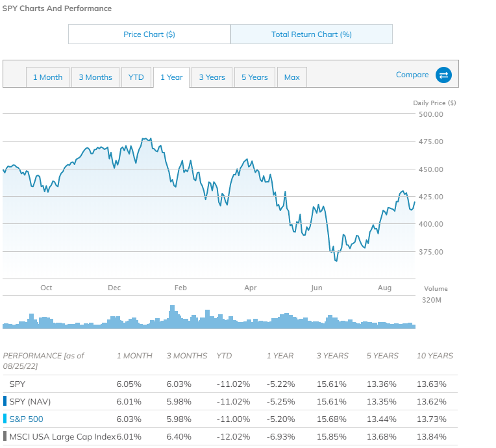Click the June low point on the chart

pyautogui.click(x=336, y=260)
